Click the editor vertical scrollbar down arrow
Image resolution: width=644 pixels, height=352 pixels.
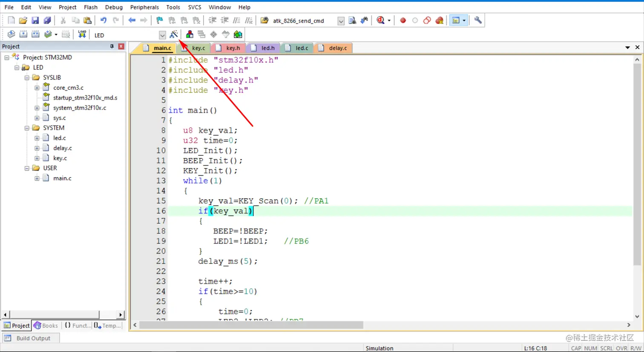coord(637,316)
